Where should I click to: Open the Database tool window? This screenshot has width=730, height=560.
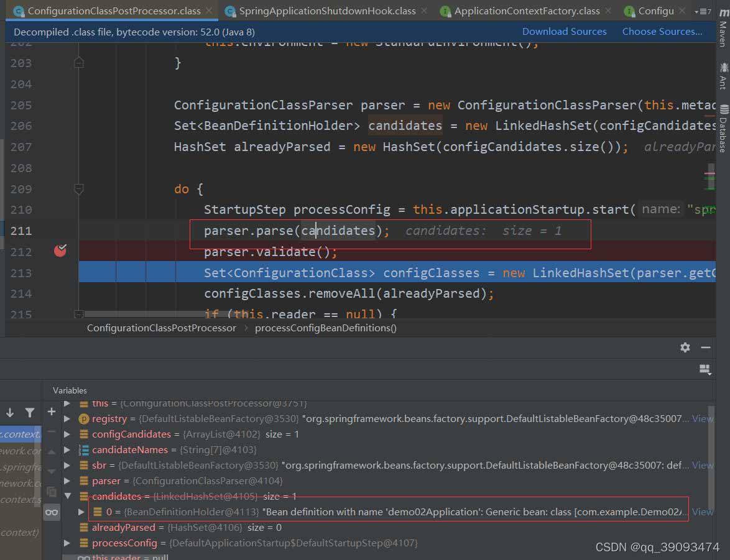(723, 128)
